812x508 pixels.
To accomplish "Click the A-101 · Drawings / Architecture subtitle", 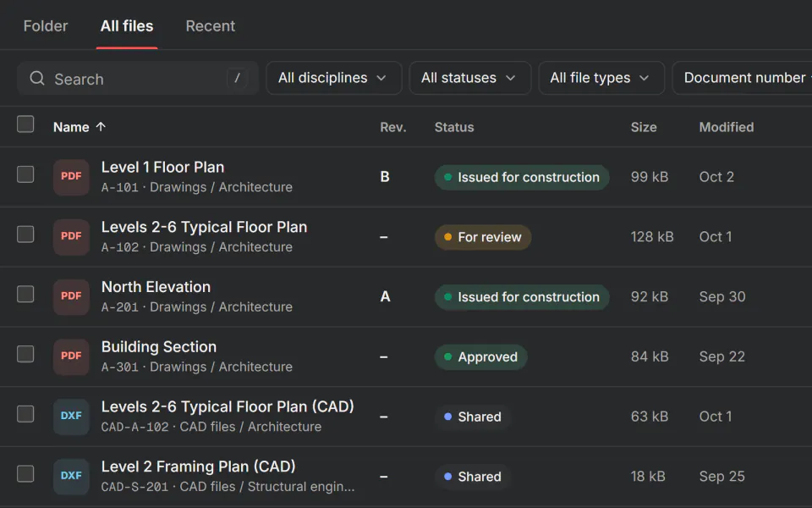I will click(x=197, y=187).
